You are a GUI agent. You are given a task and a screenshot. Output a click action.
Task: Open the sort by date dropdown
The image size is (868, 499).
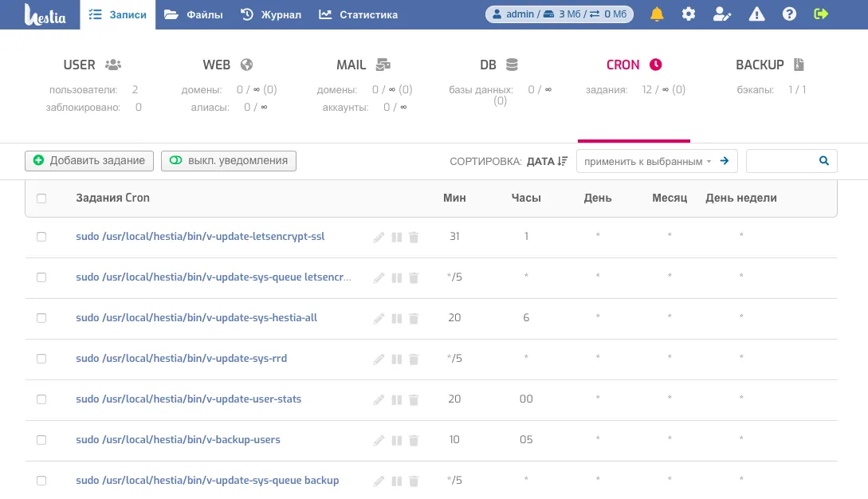click(547, 161)
